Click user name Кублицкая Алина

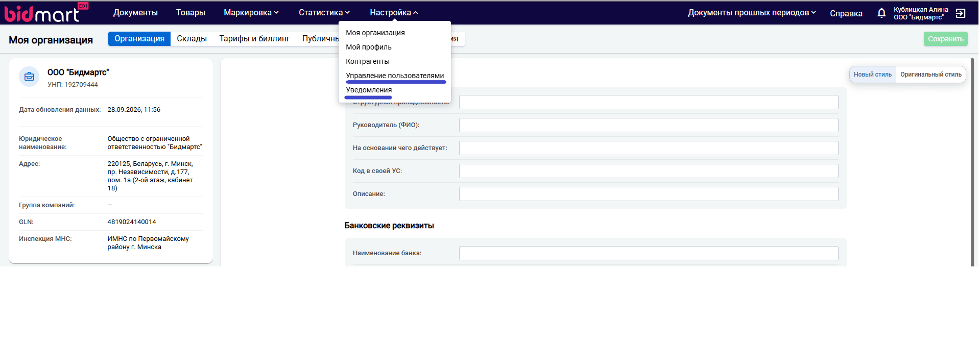pos(921,10)
